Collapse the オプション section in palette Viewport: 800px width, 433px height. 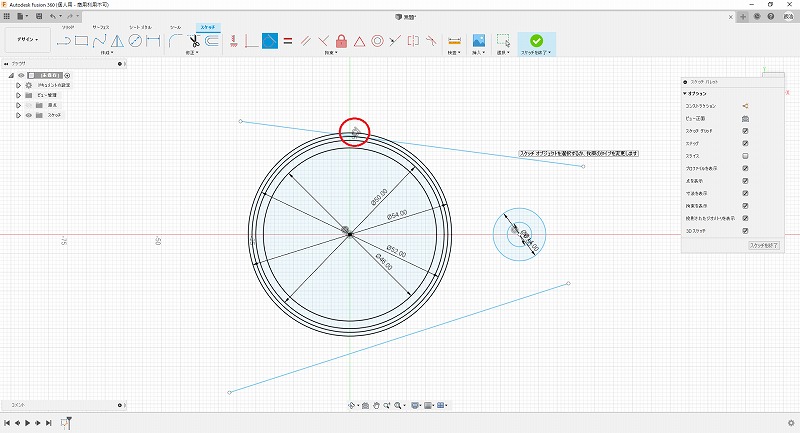687,93
